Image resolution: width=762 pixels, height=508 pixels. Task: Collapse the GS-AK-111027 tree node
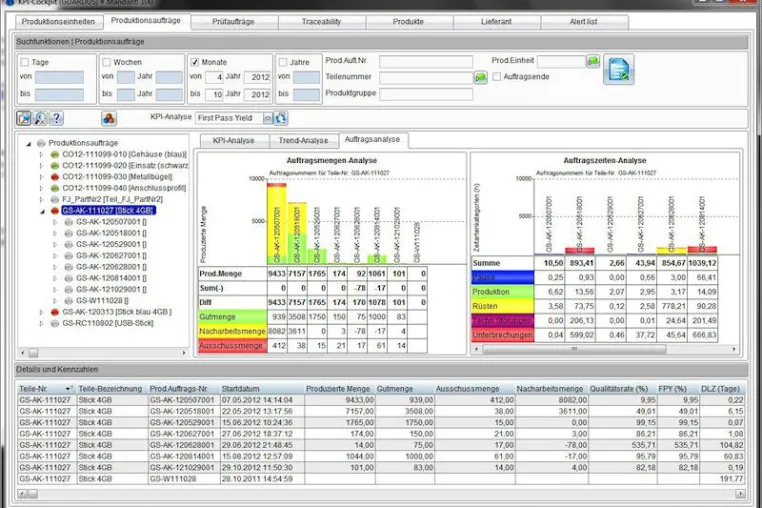(x=42, y=211)
